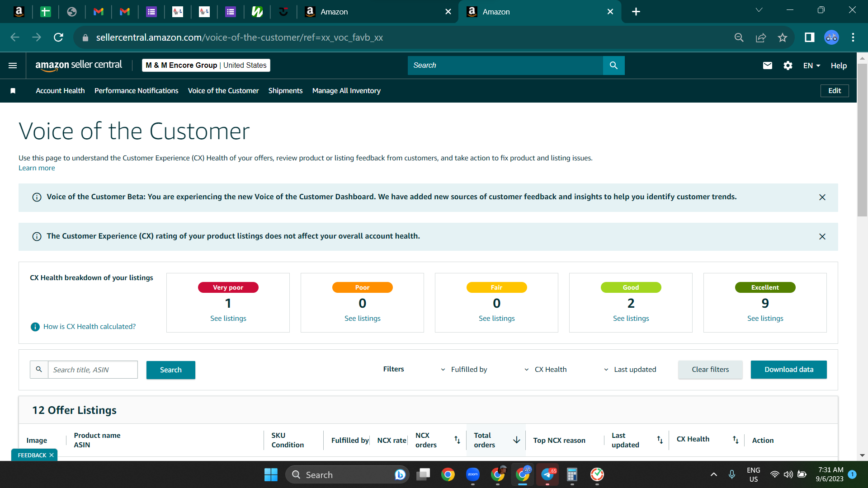
Task: Show hidden system tray icons chevron
Action: tap(713, 474)
